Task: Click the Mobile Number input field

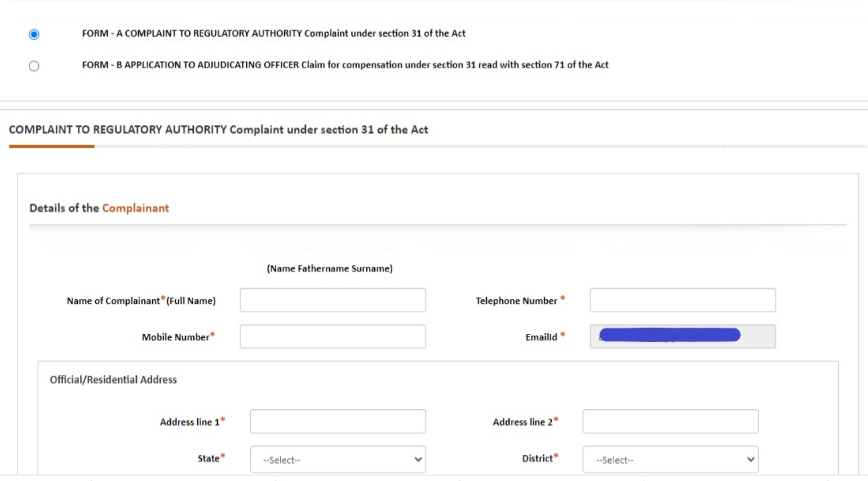Action: (x=333, y=336)
